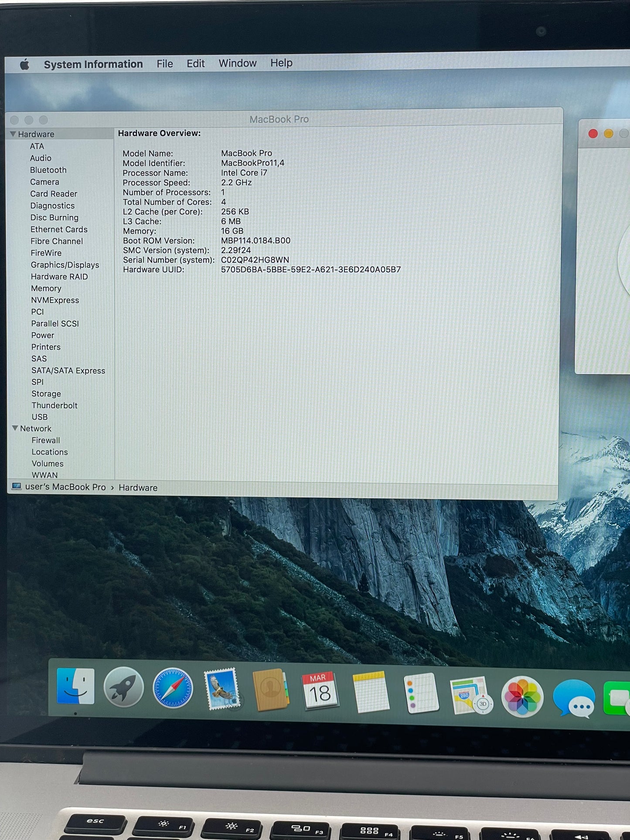630x840 pixels.
Task: Open the Photos pinwheel icon in the Dock
Action: 522,696
